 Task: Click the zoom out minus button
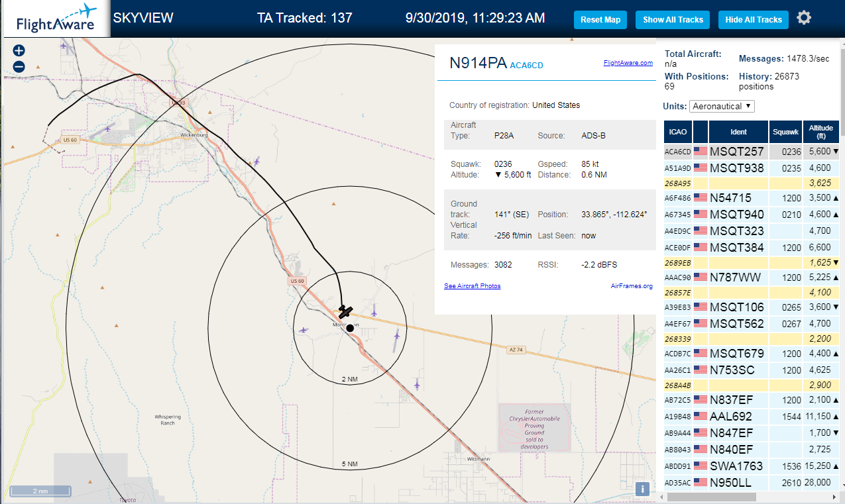[x=19, y=67]
